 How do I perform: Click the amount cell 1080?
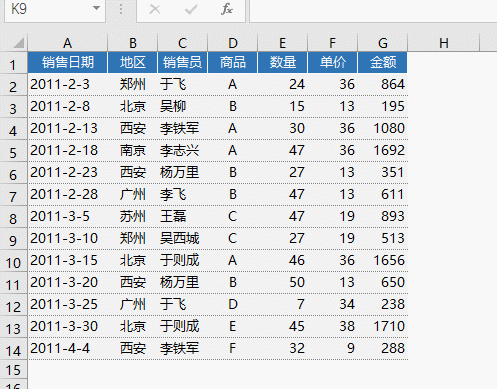(382, 128)
